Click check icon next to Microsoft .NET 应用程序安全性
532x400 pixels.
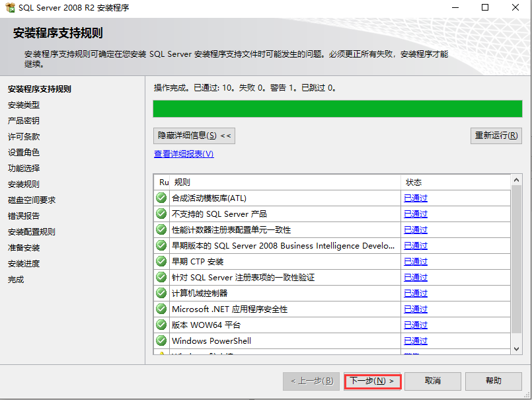click(159, 309)
